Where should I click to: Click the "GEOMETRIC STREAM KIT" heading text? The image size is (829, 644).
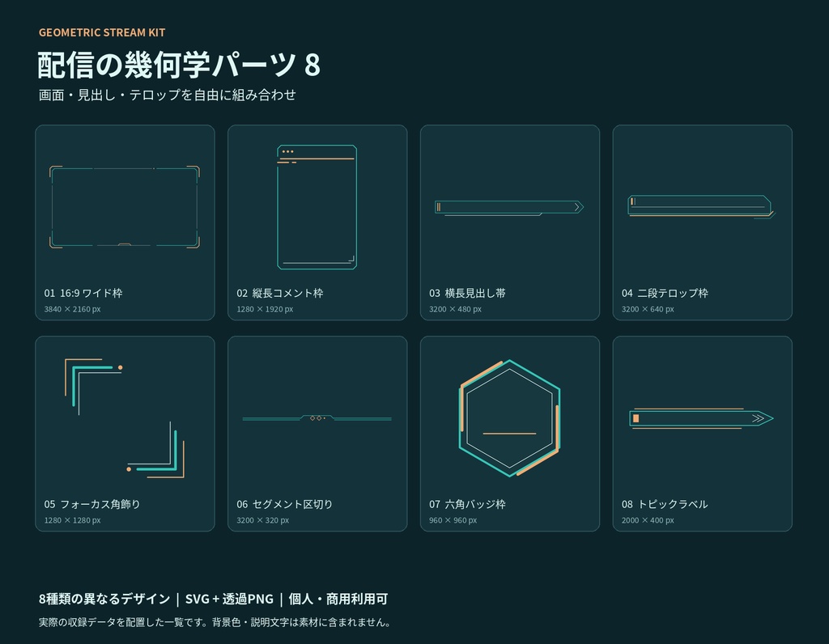tap(102, 32)
